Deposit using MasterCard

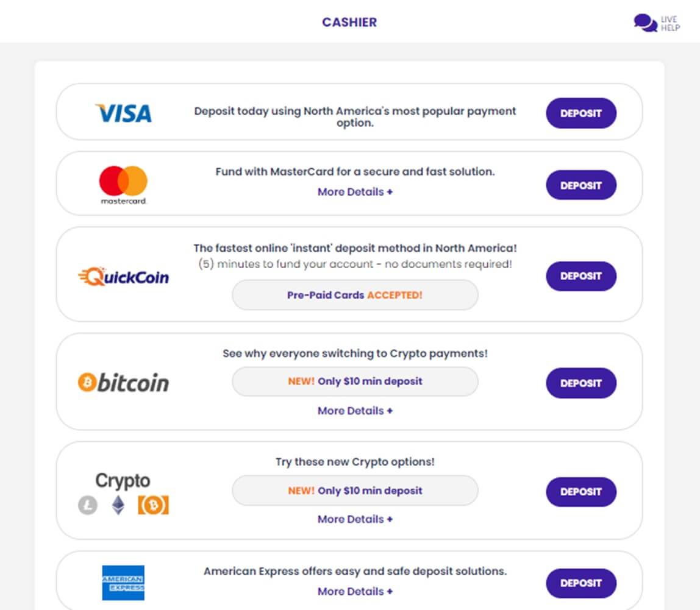tap(581, 185)
